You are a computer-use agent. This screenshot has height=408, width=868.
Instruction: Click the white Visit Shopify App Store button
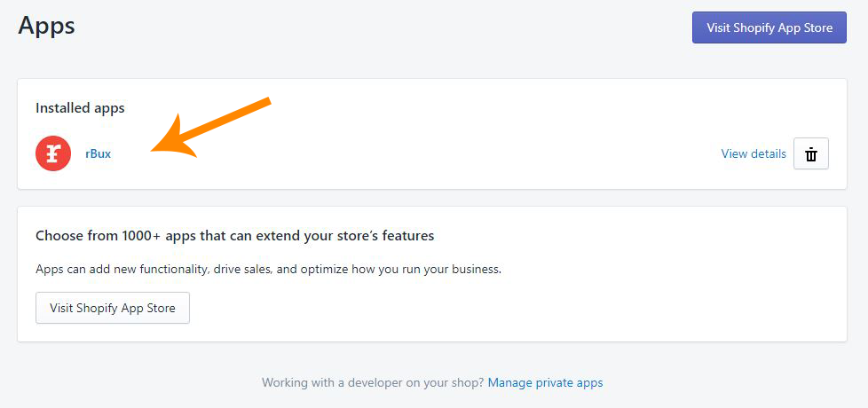click(113, 308)
